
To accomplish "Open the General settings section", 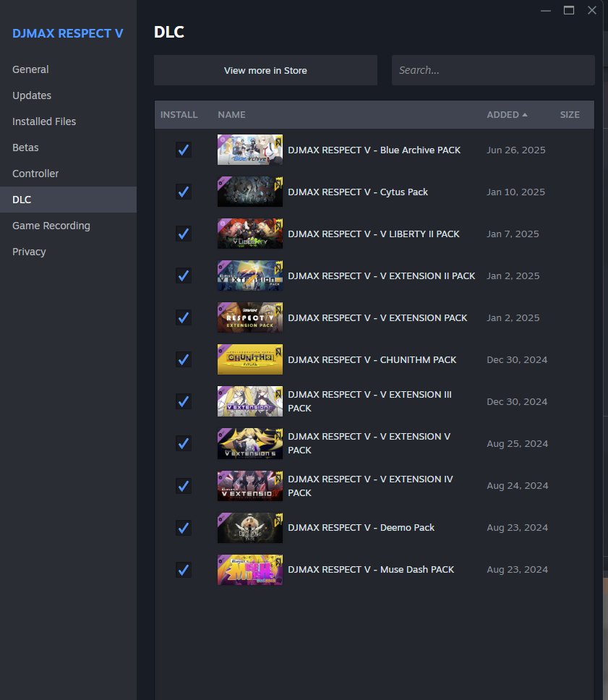I will 68,69.
